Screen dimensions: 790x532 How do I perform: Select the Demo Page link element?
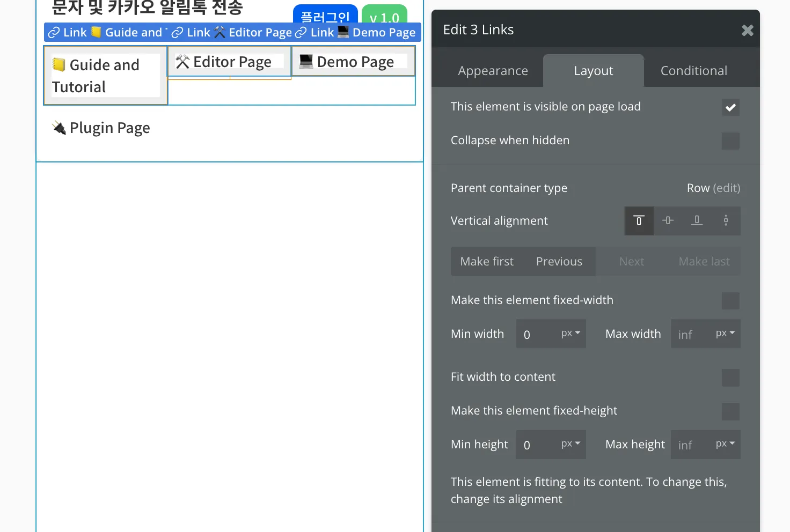pos(354,61)
